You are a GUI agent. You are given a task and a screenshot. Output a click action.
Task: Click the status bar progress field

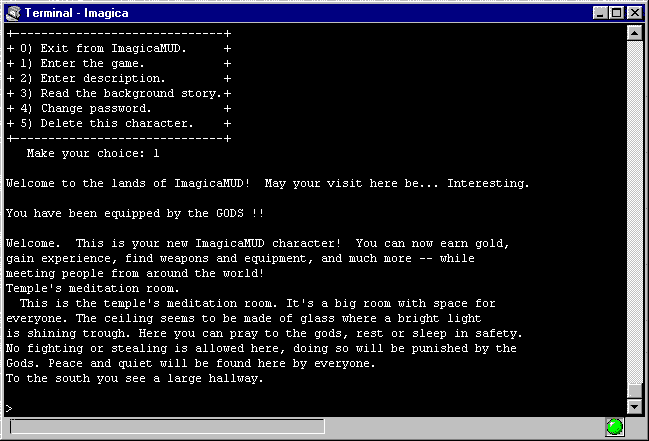166,427
